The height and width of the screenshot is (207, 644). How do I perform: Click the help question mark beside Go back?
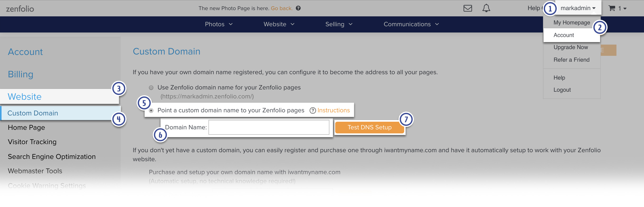click(x=298, y=8)
